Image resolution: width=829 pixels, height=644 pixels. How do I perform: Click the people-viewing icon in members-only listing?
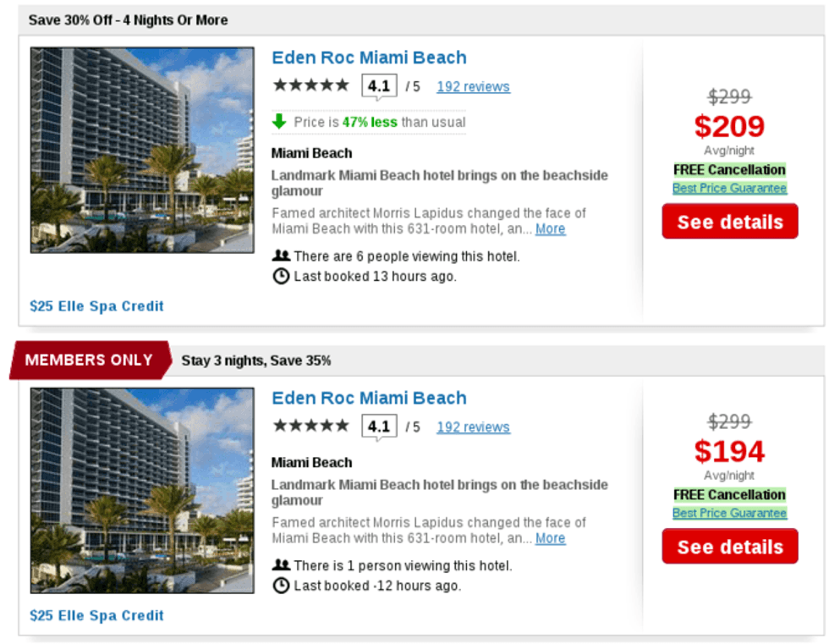click(281, 565)
